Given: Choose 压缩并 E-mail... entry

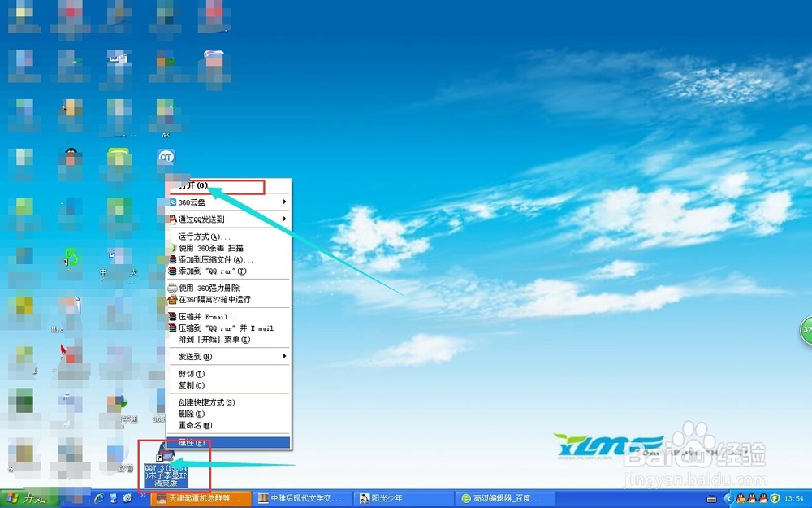Looking at the screenshot, I should [228, 316].
